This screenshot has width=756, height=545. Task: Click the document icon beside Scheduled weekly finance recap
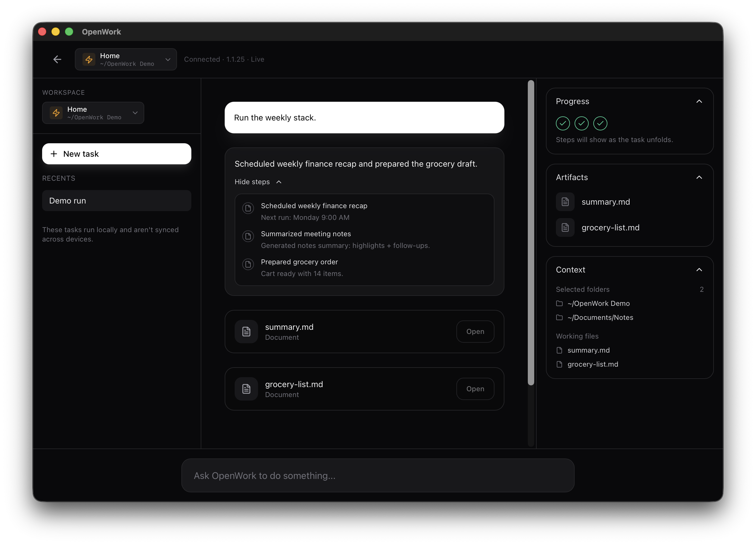point(248,208)
